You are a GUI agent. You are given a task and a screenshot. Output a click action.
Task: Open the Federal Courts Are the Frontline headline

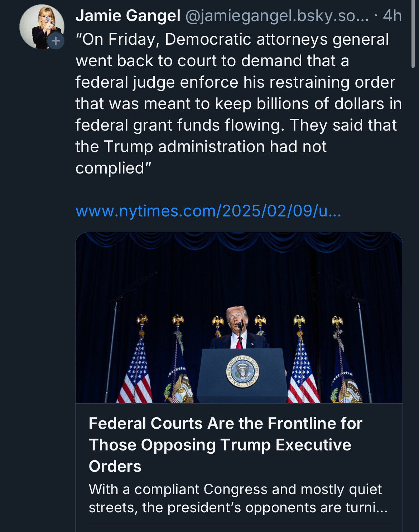[225, 445]
